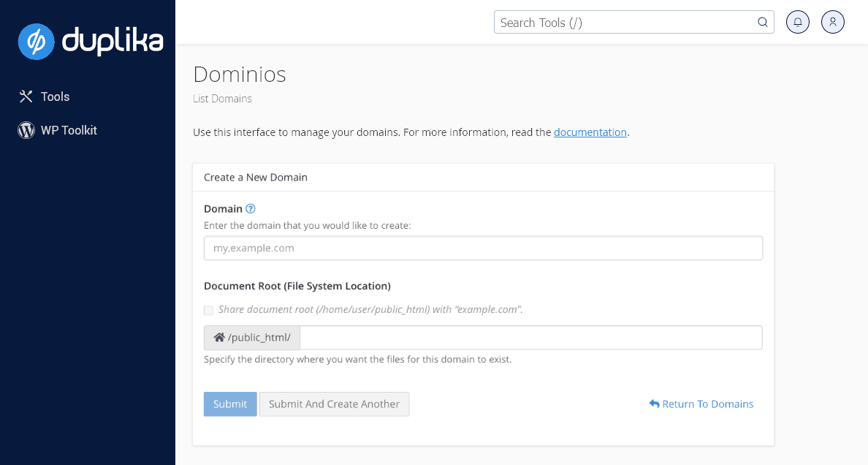Follow the Return To Domains link text
This screenshot has width=868, height=465.
tap(707, 404)
